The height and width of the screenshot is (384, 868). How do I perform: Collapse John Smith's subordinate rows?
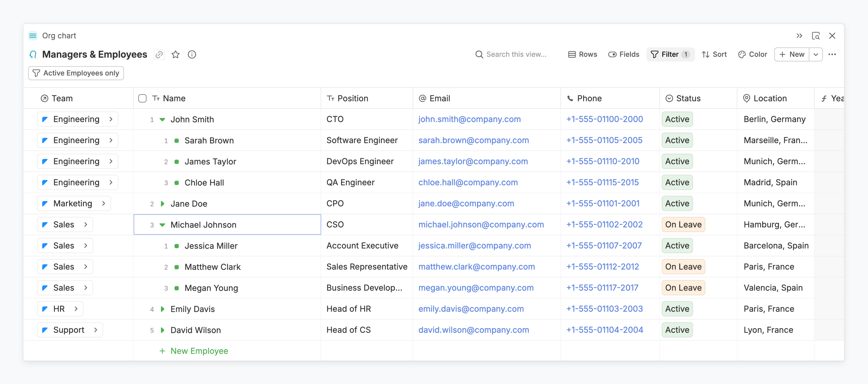[162, 119]
